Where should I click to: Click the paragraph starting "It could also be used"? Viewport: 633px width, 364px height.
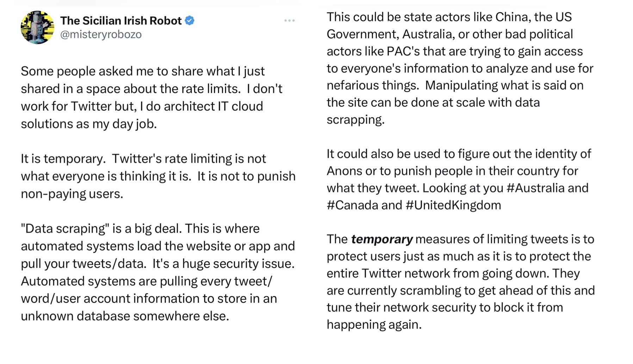click(459, 180)
